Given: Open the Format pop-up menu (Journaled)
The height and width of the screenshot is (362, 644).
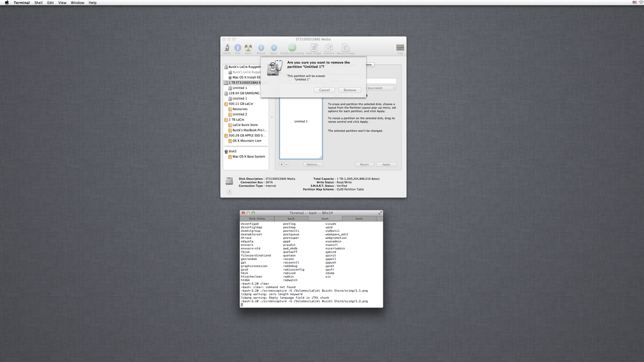Looking at the screenshot, I should coord(381,88).
